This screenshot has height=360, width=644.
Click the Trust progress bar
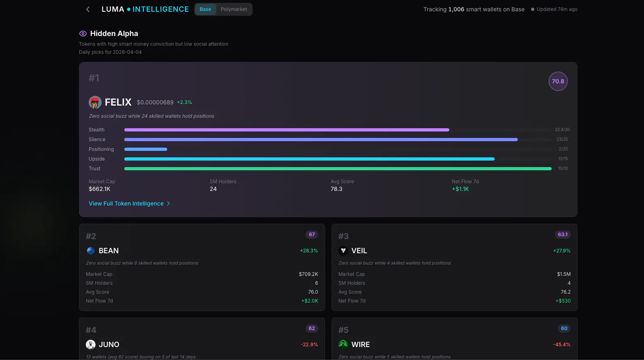338,169
